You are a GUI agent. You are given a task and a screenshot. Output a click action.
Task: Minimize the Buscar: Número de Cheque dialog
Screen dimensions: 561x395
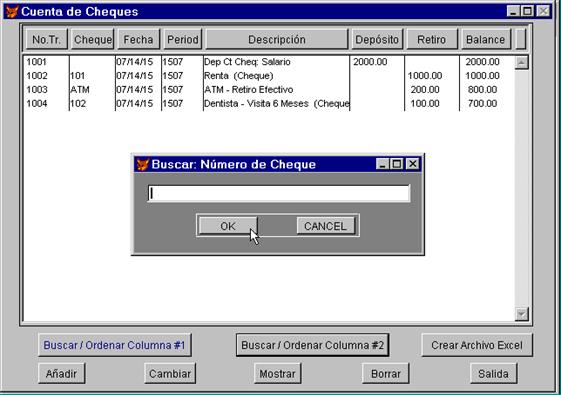(382, 164)
